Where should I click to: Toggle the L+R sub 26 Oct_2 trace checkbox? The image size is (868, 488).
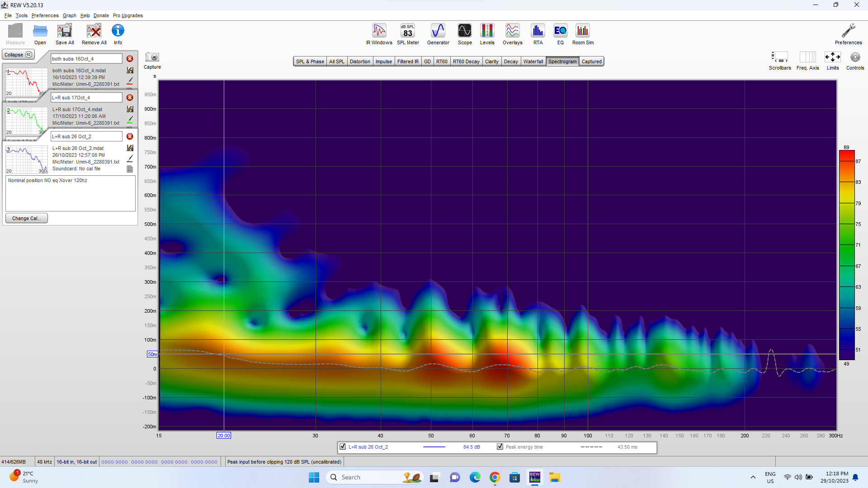342,446
